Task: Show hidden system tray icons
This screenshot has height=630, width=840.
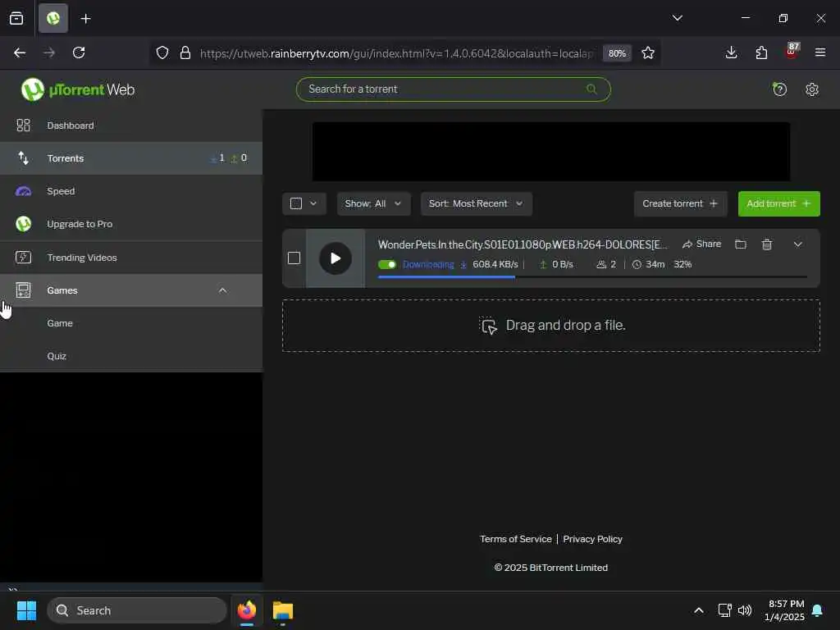Action: click(699, 610)
